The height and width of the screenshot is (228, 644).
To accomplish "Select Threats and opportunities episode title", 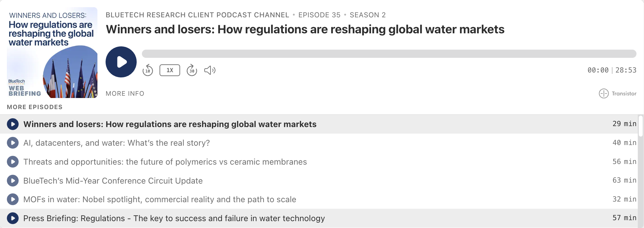I will [x=165, y=162].
